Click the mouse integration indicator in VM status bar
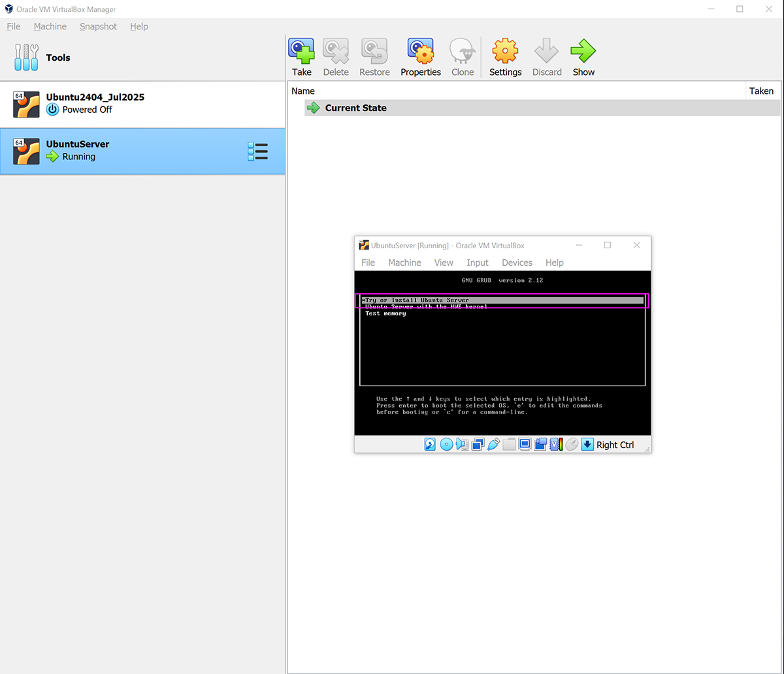This screenshot has width=784, height=674. coord(572,444)
